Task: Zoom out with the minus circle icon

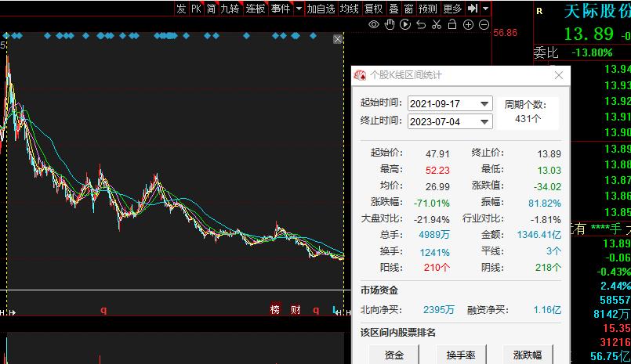Action: coord(484,25)
